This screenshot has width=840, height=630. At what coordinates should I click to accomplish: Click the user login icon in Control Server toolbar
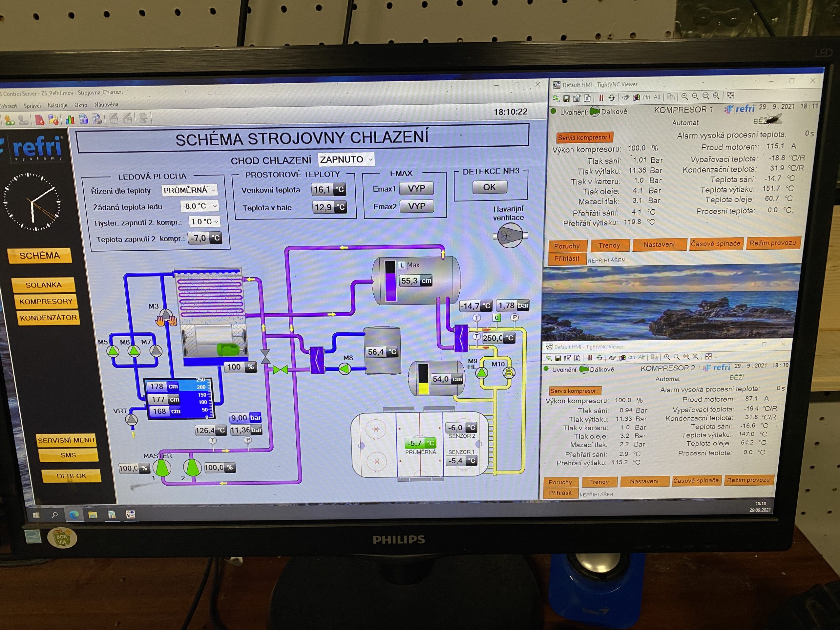pyautogui.click(x=9, y=121)
